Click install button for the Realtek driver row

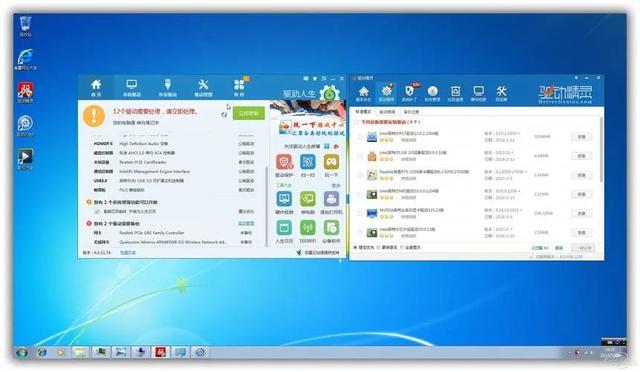tap(582, 175)
